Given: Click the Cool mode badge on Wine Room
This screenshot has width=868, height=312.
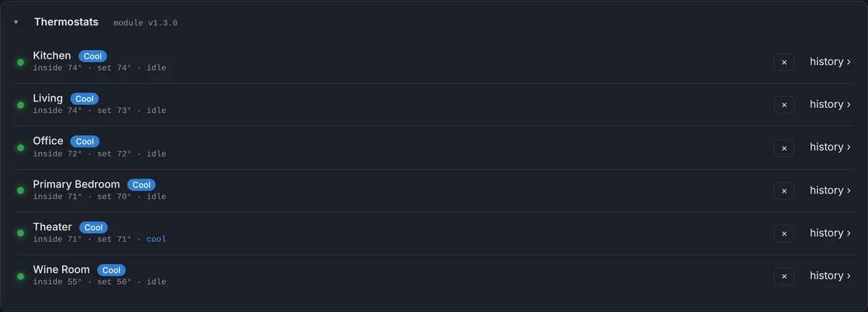Looking at the screenshot, I should tap(111, 270).
